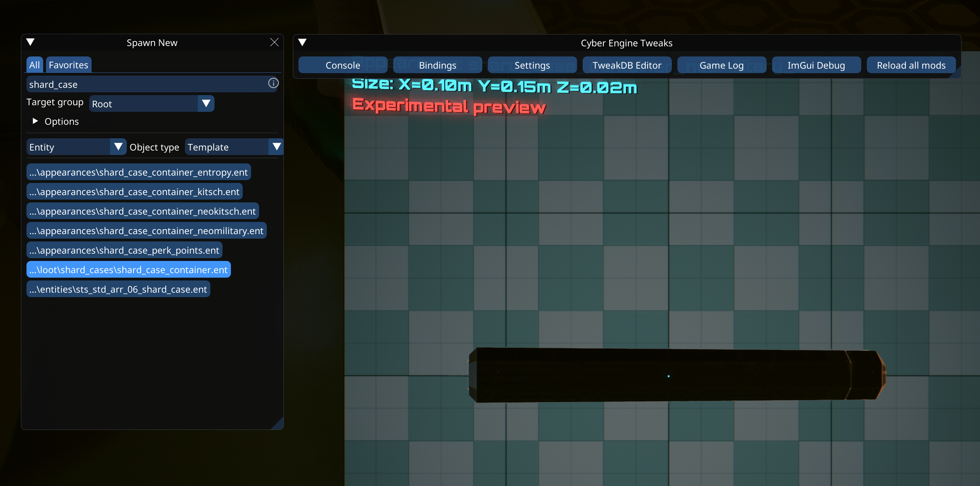Expand the Options section
This screenshot has width=980, height=486.
pyautogui.click(x=36, y=121)
